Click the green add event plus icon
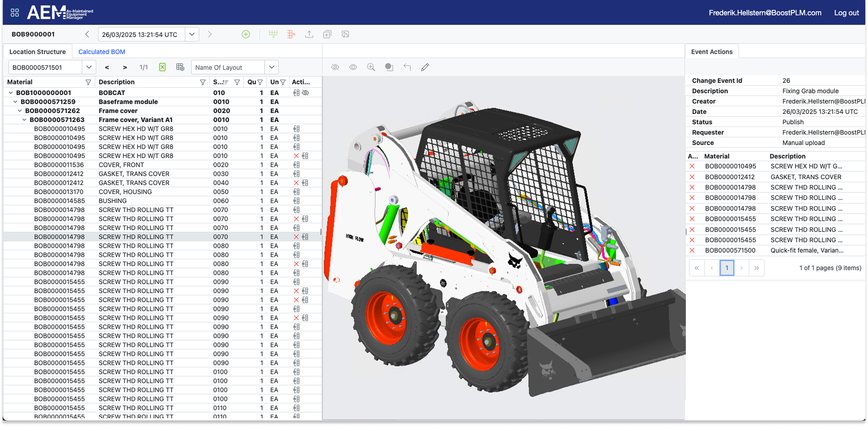This screenshot has height=426, width=868. [x=246, y=35]
